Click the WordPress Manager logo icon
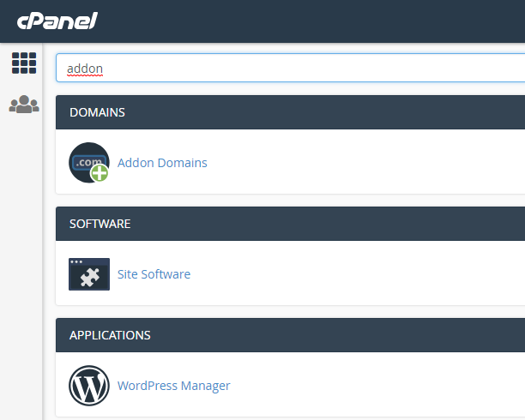 (89, 386)
